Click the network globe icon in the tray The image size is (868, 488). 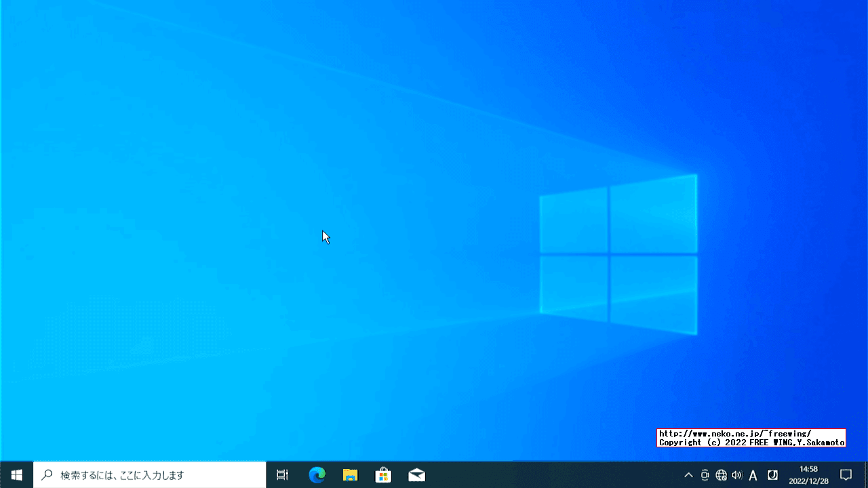click(x=721, y=475)
